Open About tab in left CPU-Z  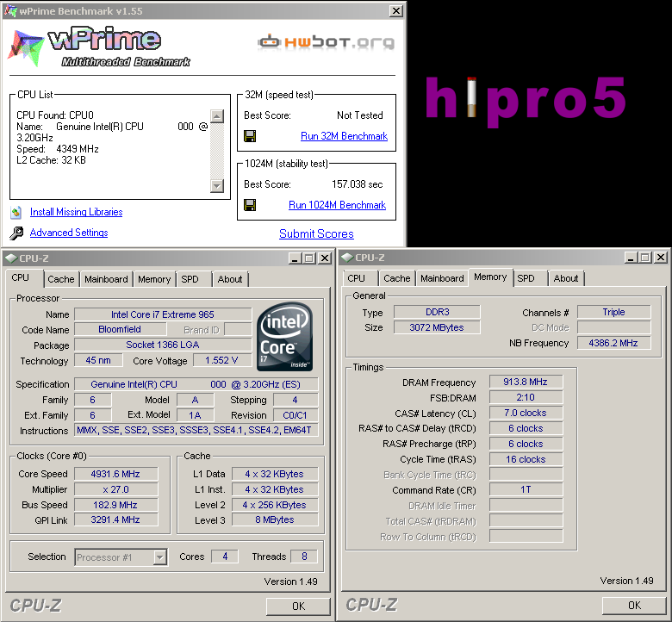(x=230, y=279)
